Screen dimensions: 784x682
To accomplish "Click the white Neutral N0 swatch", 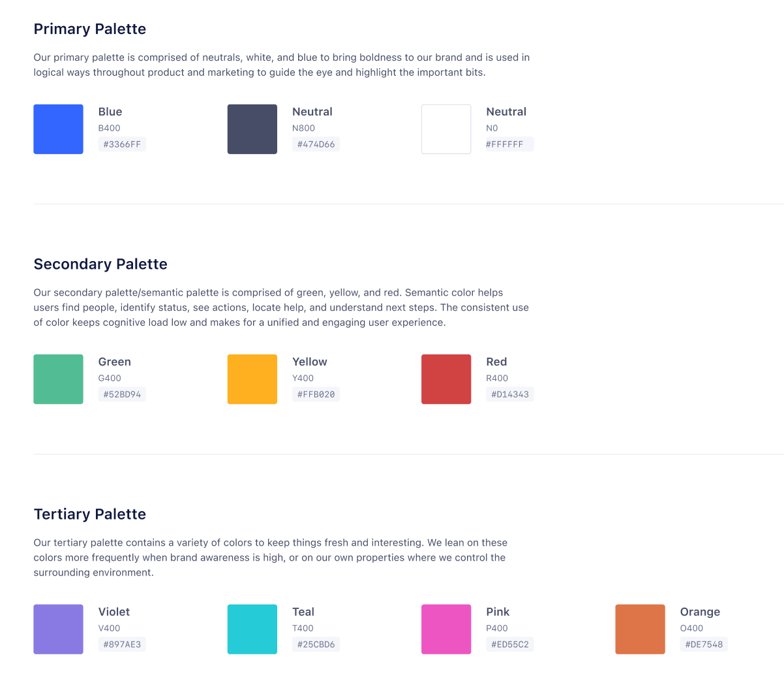I will click(446, 129).
